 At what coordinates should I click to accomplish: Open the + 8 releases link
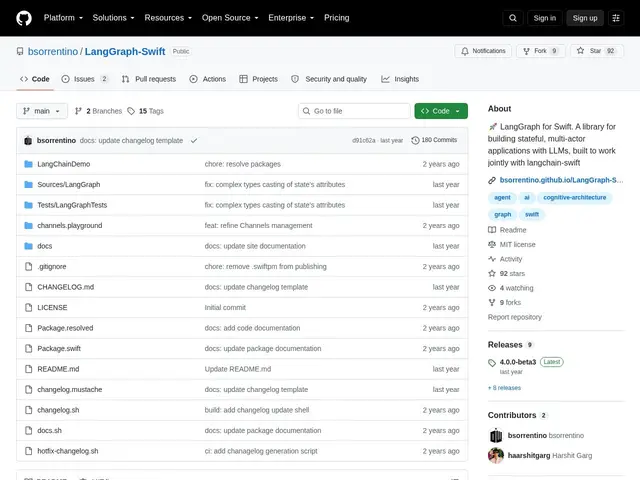click(504, 388)
